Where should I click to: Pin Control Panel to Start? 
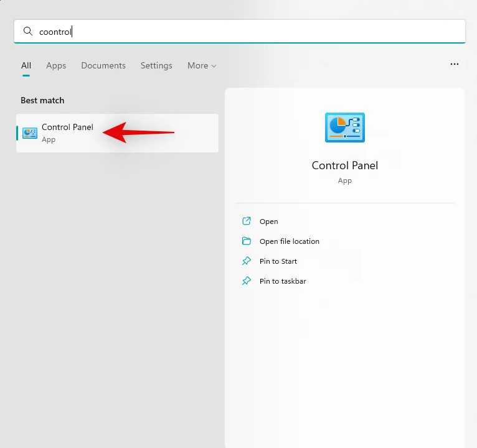point(278,261)
